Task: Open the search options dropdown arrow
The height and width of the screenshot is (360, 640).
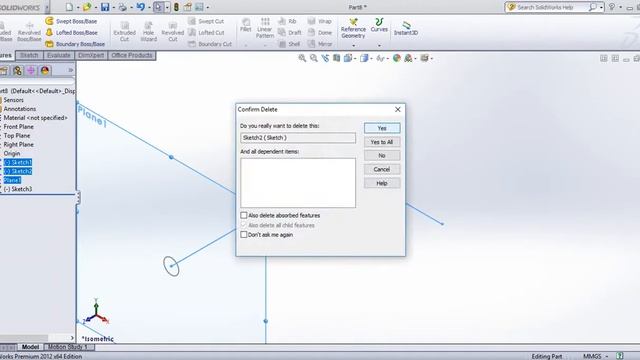Action: coord(601,7)
